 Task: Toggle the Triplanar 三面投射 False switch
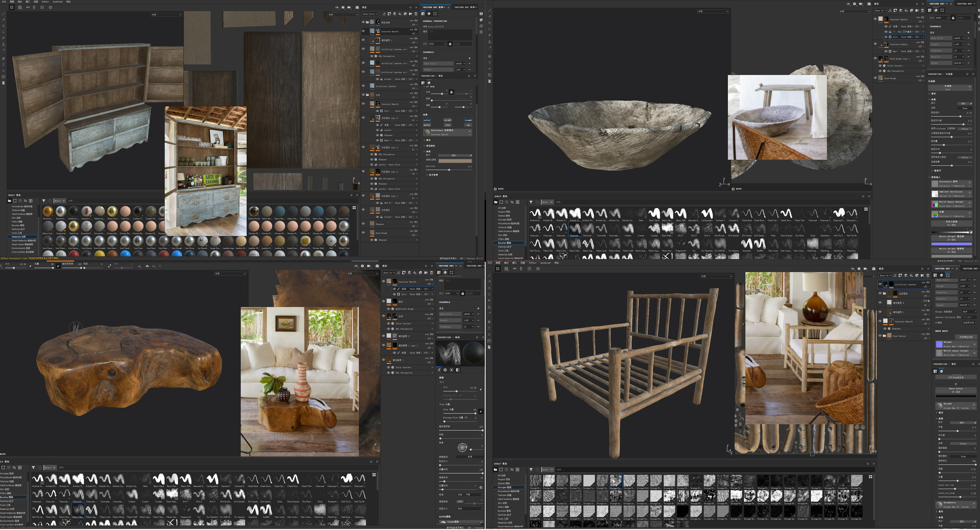click(964, 129)
